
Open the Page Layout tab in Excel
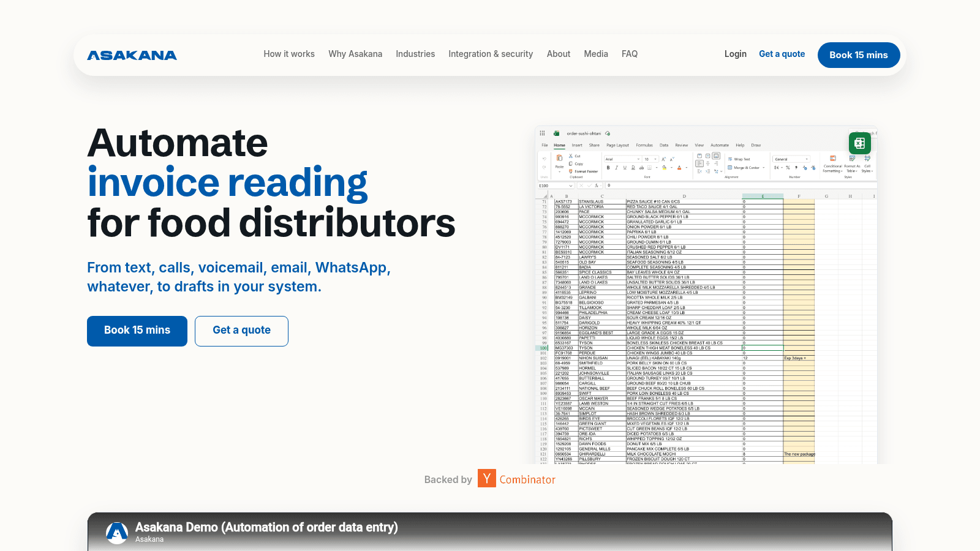pos(617,145)
